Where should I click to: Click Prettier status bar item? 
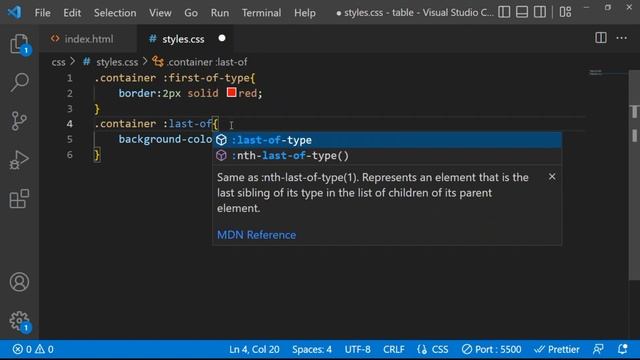coord(557,349)
